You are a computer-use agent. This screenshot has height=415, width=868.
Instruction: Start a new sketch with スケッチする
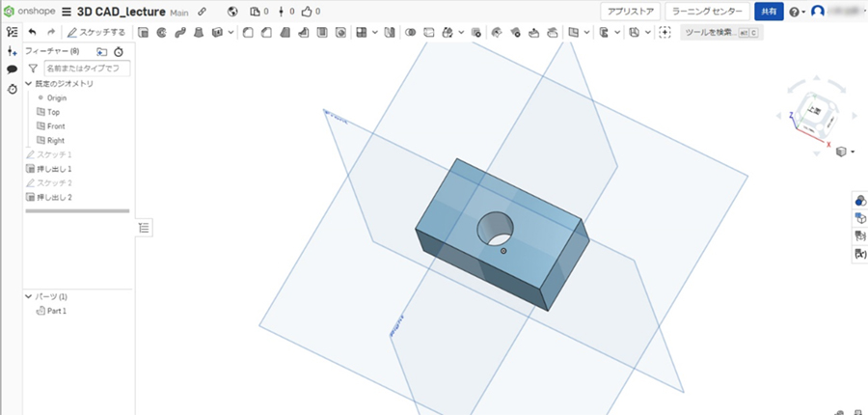pyautogui.click(x=96, y=32)
